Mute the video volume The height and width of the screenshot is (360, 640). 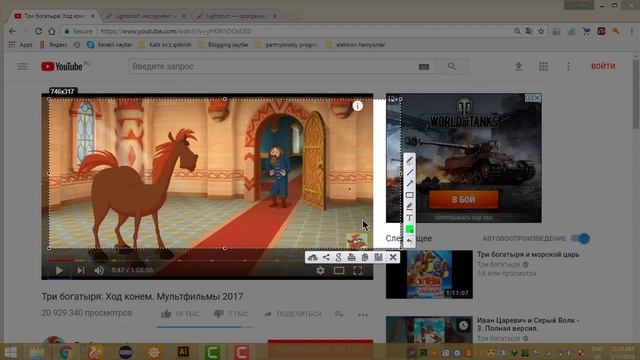[x=99, y=270]
